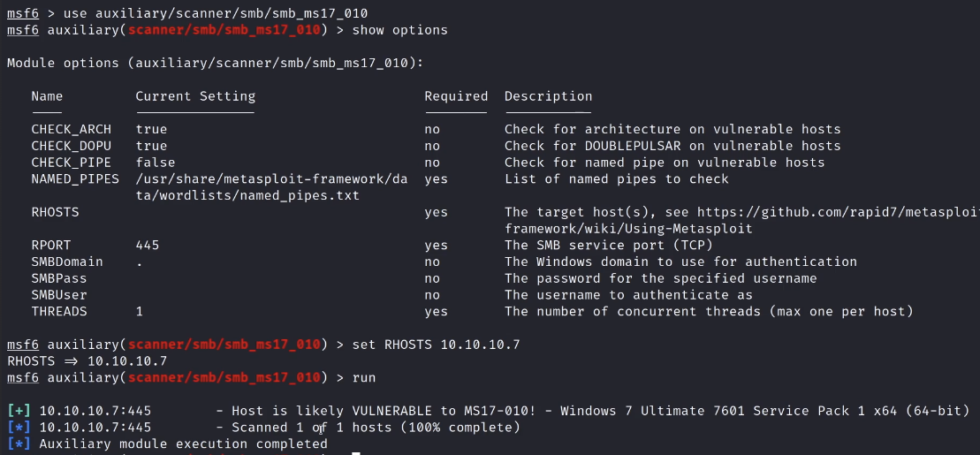Click the Current Setting column header
The image size is (980, 455).
pyautogui.click(x=195, y=96)
